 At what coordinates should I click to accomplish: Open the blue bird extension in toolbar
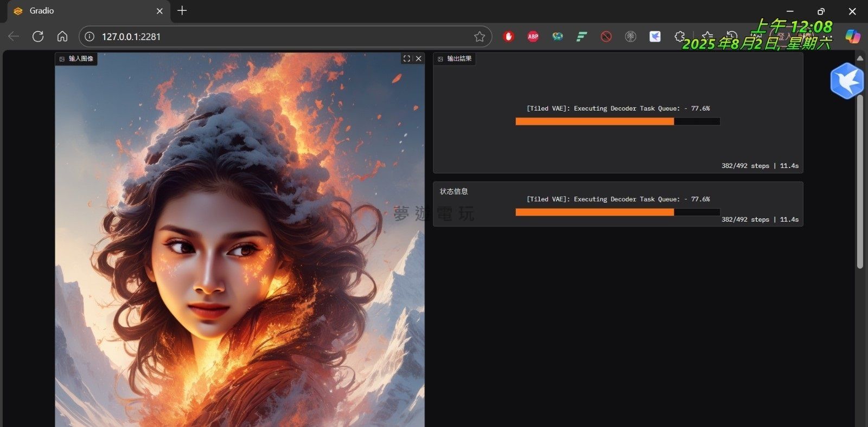click(x=655, y=36)
